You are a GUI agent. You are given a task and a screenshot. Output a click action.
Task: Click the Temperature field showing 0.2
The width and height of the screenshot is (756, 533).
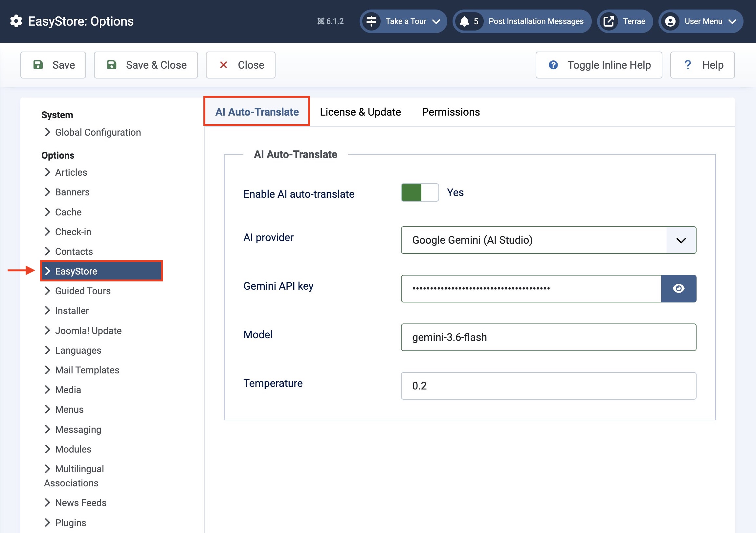[x=548, y=386]
